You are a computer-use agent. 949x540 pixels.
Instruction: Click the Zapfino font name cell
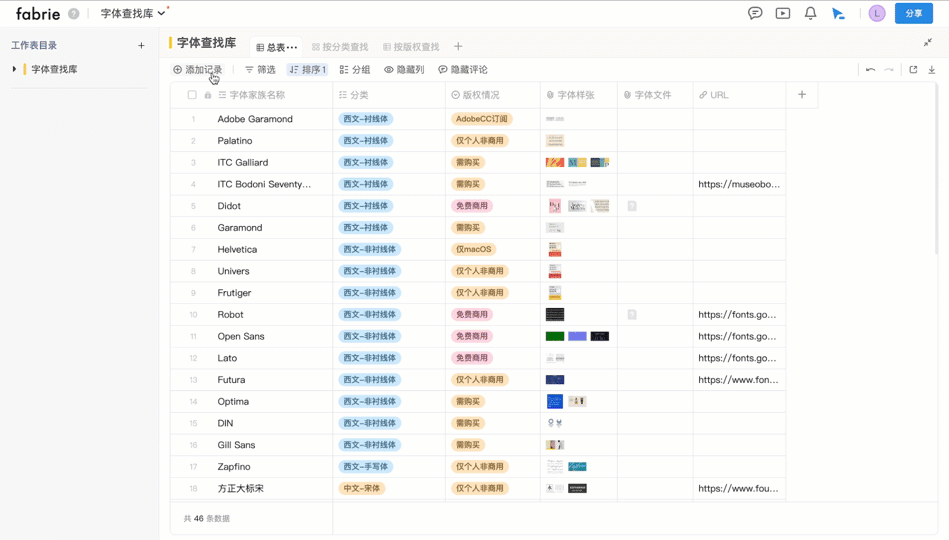[x=234, y=467]
